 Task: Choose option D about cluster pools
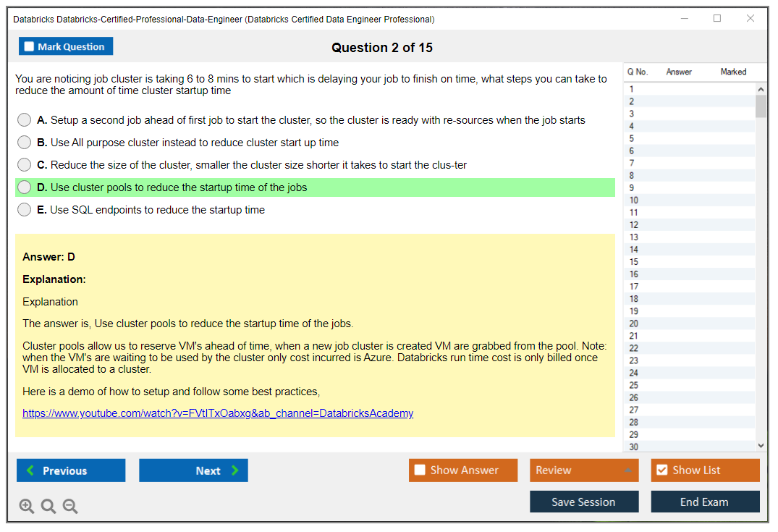[25, 187]
